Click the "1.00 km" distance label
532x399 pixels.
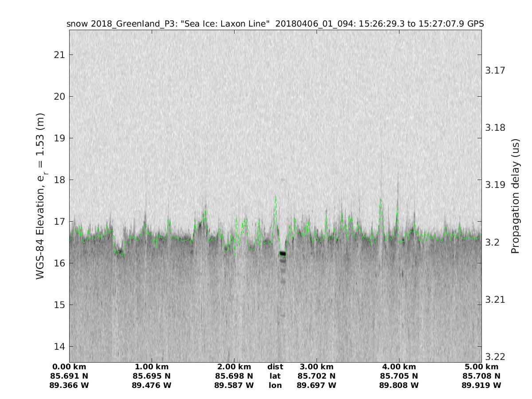[x=152, y=367]
